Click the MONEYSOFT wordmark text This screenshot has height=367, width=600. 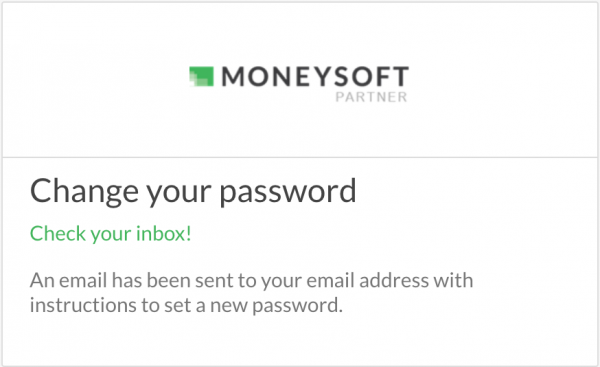[315, 77]
